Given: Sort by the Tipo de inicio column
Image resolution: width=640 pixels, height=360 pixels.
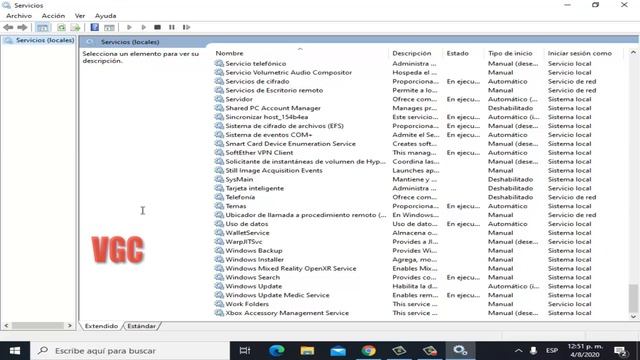Looking at the screenshot, I should [510, 53].
